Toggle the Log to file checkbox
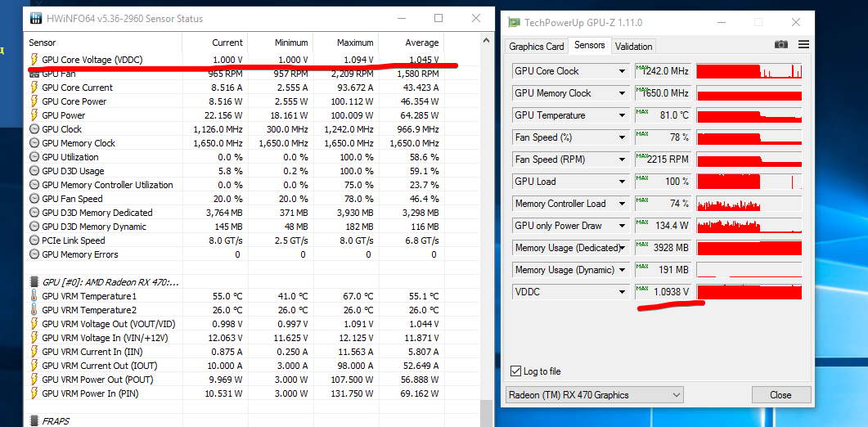This screenshot has height=427, width=868. click(x=515, y=371)
